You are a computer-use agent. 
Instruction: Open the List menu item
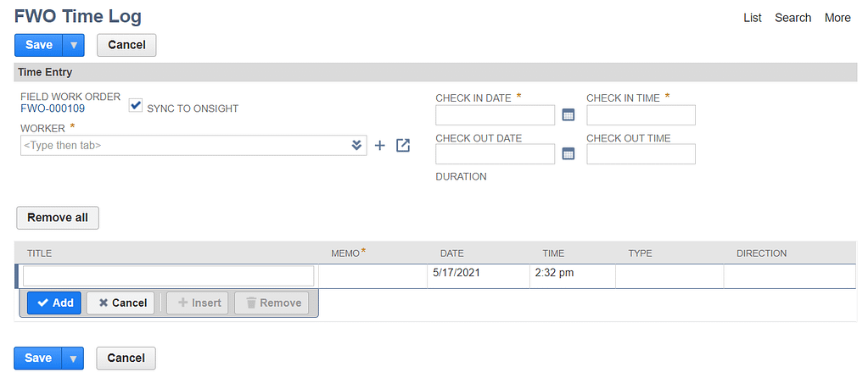tap(752, 18)
